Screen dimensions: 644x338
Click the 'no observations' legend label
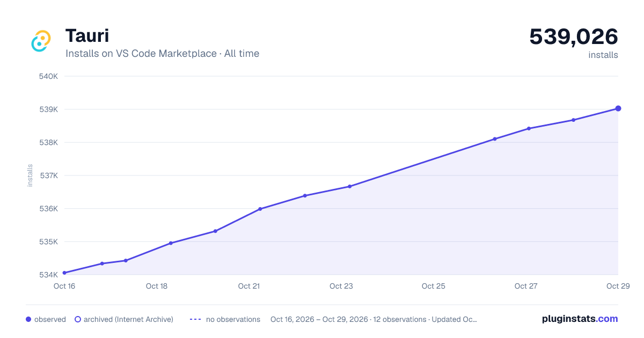233,319
